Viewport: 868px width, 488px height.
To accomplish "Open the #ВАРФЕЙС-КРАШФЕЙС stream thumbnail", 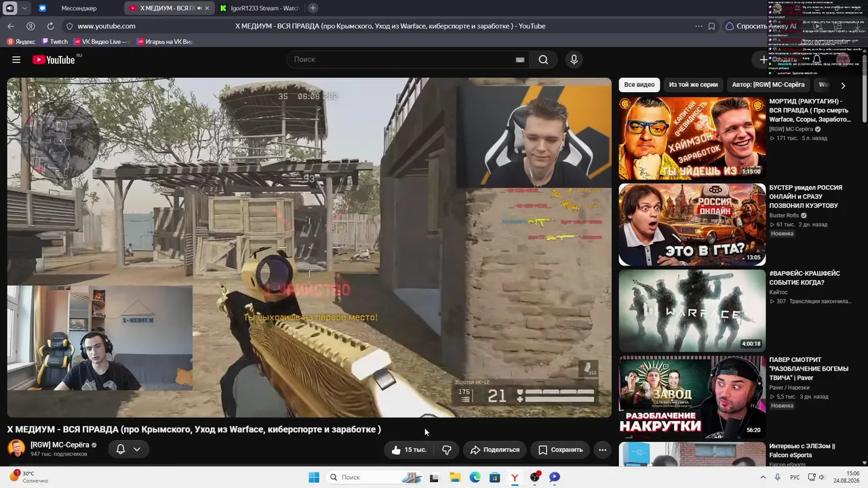I will (x=692, y=310).
